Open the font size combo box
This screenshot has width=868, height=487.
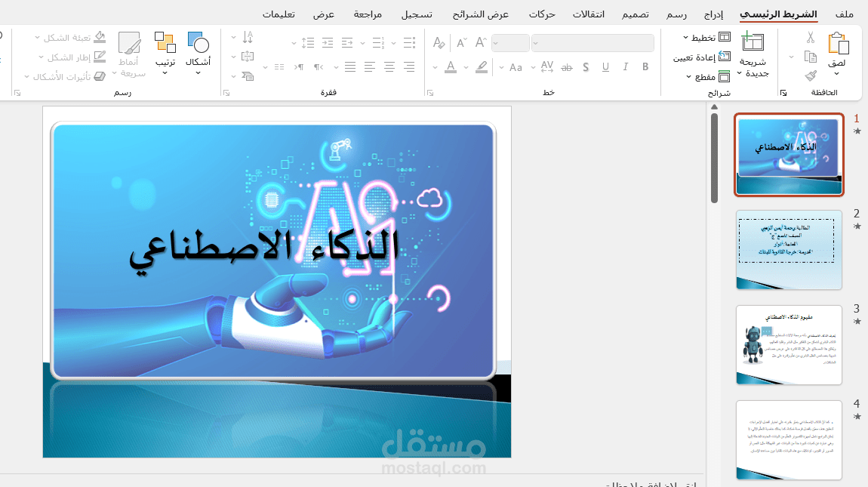[509, 43]
